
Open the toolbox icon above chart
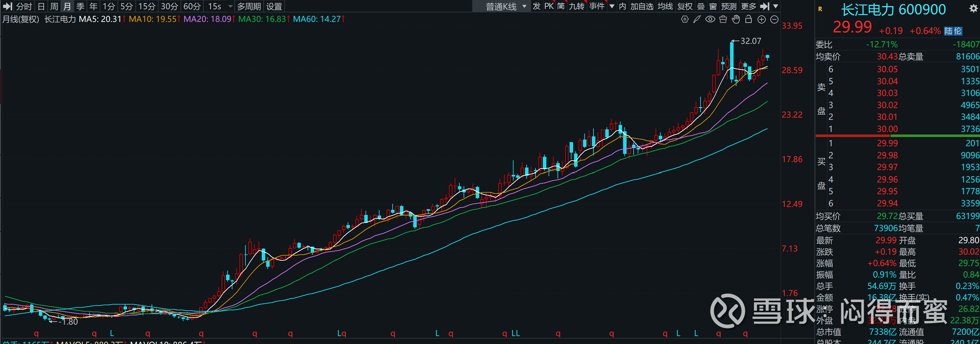[723, 19]
